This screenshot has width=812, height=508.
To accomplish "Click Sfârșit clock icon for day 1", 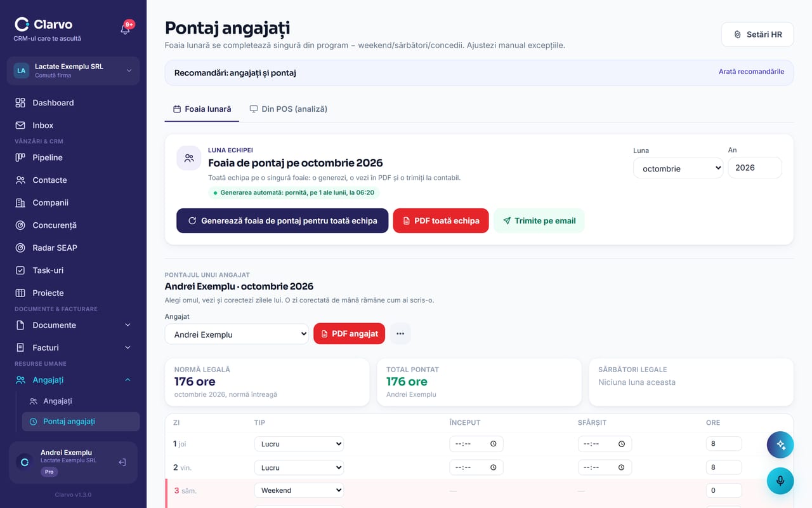I will coord(622,444).
